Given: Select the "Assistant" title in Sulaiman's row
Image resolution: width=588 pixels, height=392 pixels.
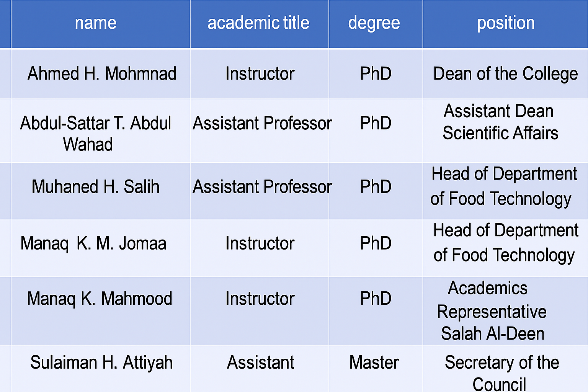Looking at the screenshot, I should coord(260,363).
